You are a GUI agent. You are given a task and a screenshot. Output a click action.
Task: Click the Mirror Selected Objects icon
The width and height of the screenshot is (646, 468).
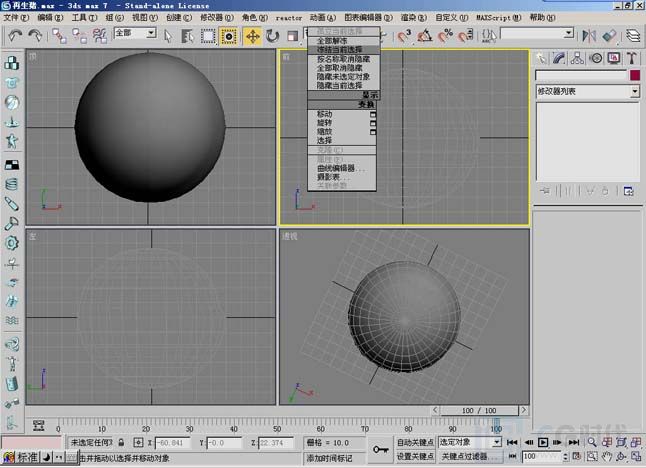coord(589,36)
